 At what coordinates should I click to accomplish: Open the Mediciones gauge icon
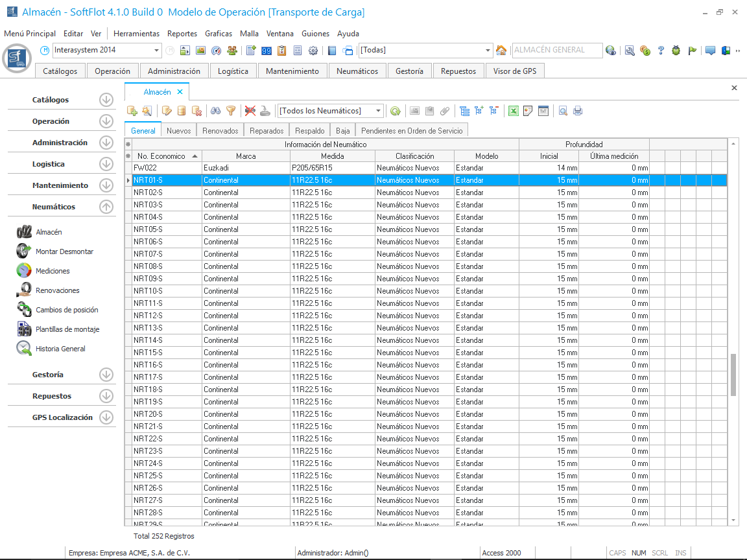point(25,271)
